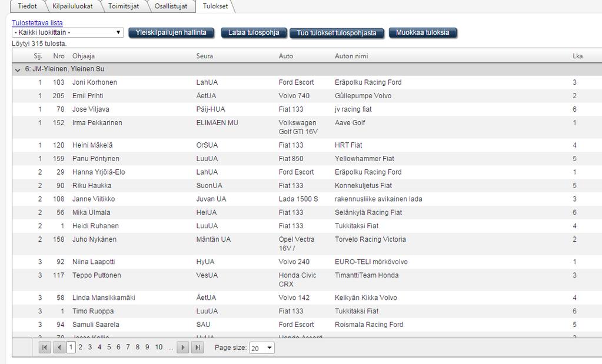Screen dimensions: 602x364
Task: Sort by Auto column header
Action: 285,56
